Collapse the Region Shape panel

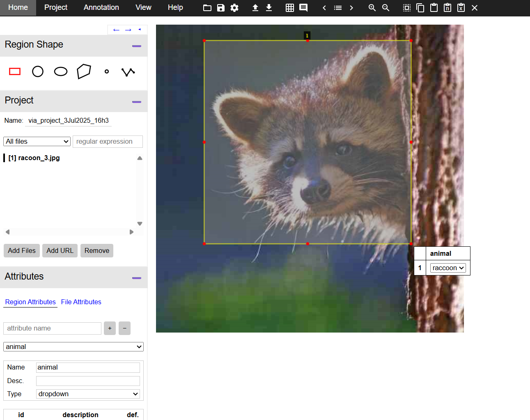[x=137, y=46]
